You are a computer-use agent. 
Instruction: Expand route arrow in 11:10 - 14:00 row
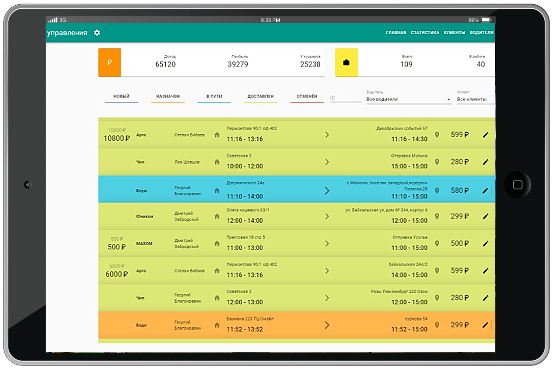coord(327,191)
